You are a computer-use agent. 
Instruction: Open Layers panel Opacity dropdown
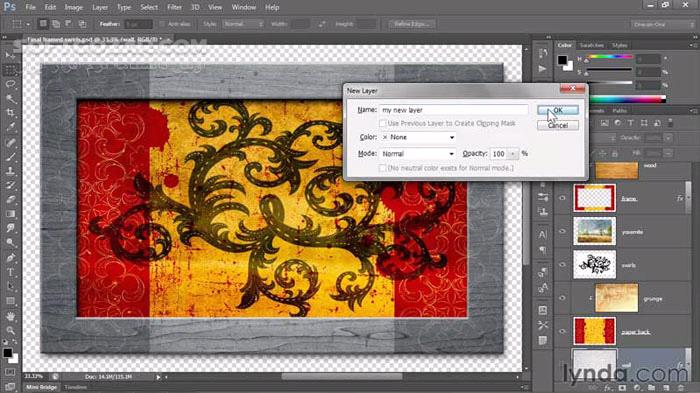point(668,138)
